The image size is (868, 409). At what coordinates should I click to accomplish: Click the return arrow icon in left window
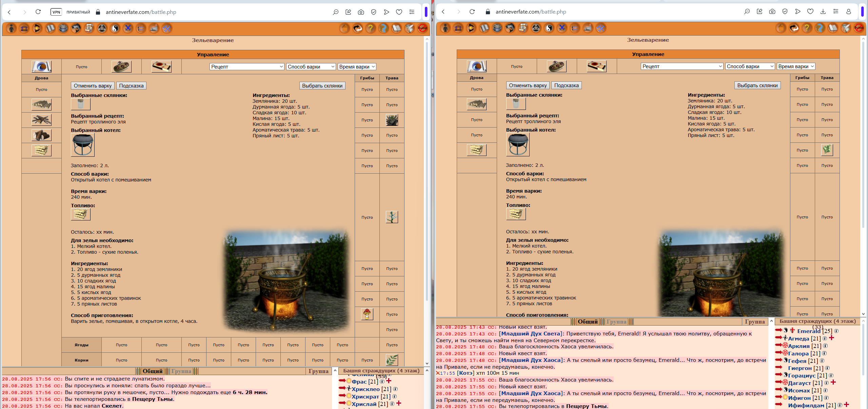pyautogui.click(x=357, y=28)
